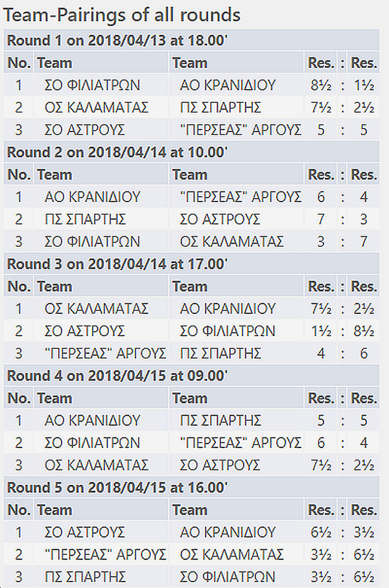389x588 pixels.
Task: Click ΟΣ ΚΑΛΑΜΑΤΑΣ in Round 2 pairing 3
Action: pos(231,242)
